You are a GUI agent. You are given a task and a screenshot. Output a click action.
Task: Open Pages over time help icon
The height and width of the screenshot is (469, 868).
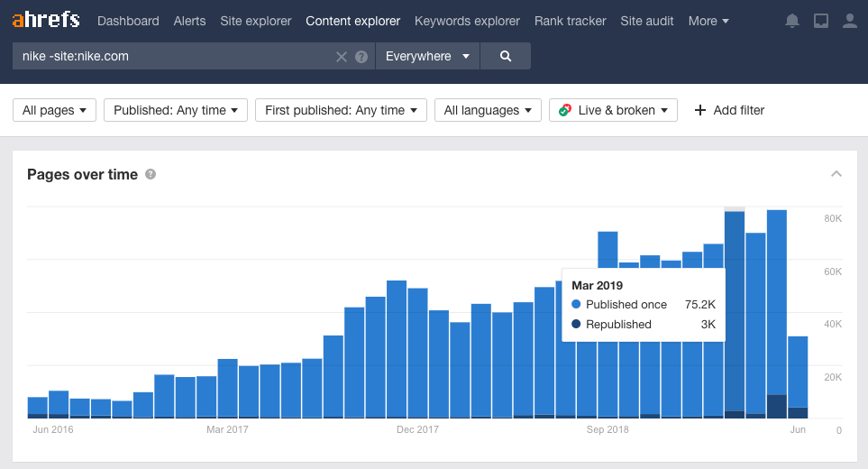click(x=151, y=174)
